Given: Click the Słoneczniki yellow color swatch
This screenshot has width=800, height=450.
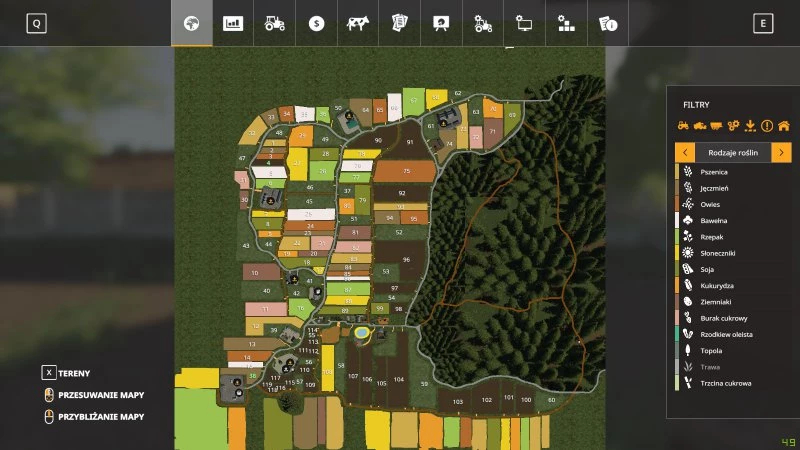Looking at the screenshot, I should coord(676,253).
